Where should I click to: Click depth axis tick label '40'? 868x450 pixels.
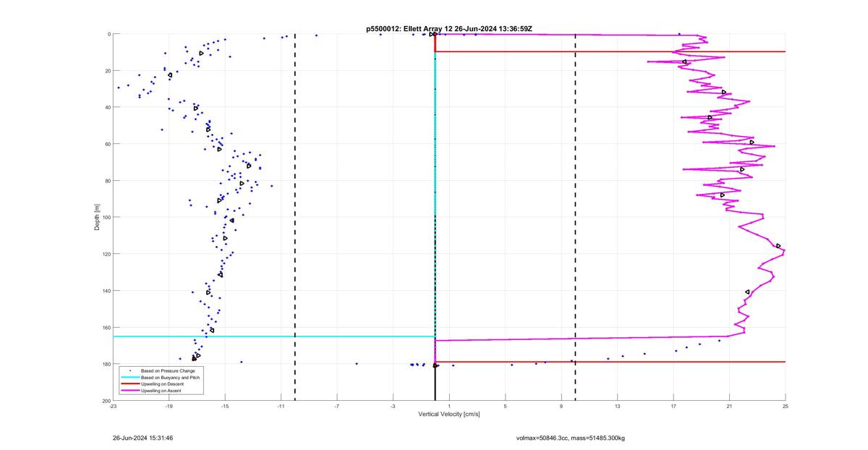tap(107, 107)
